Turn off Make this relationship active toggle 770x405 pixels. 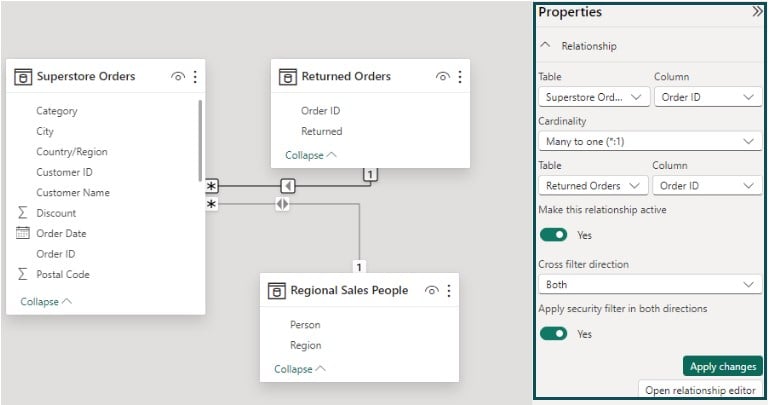click(x=553, y=235)
